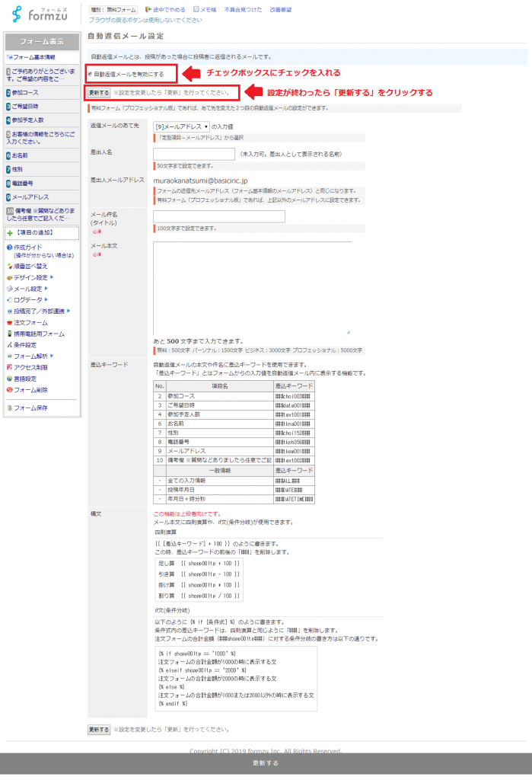Click top 更新する button
Viewport: 532px width, 780px height.
[99, 93]
